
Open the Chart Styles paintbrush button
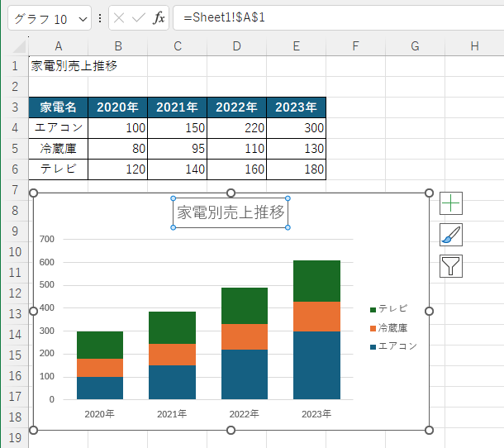pos(451,235)
